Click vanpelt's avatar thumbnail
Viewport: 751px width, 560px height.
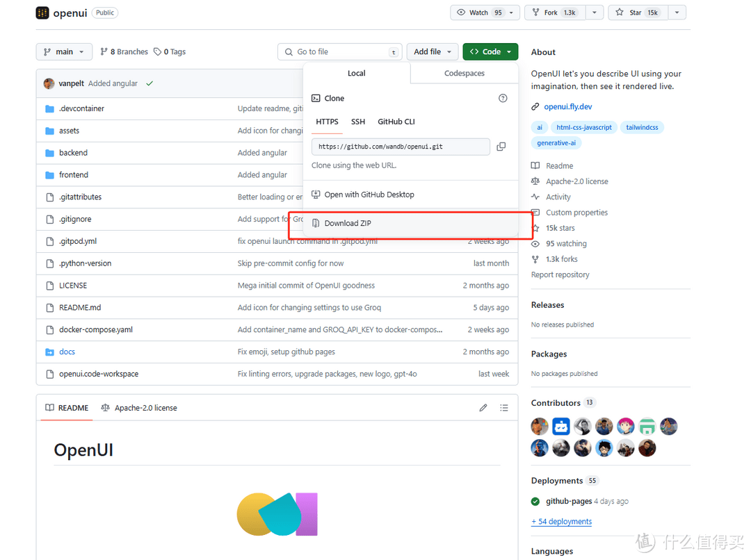[x=49, y=83]
